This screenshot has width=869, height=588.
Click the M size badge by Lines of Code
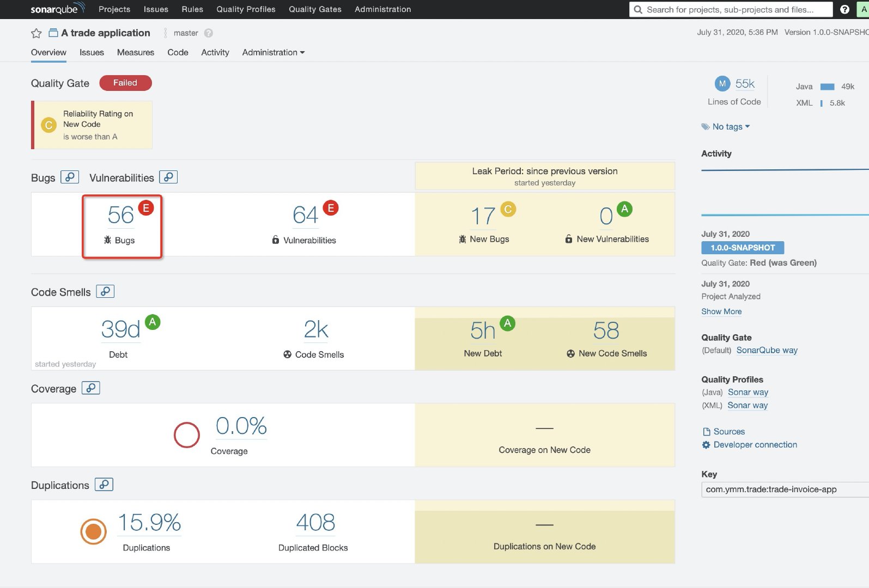[x=722, y=84]
